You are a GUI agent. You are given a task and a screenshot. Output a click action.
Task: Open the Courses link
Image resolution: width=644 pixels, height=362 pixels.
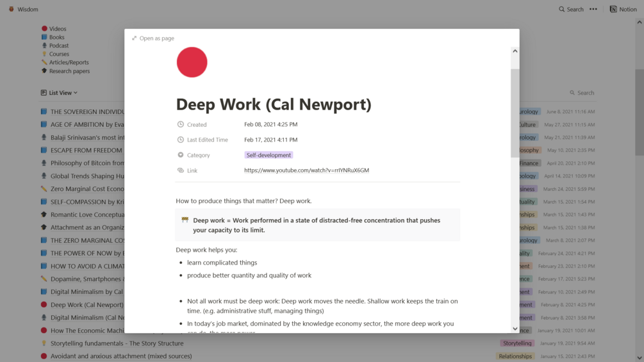pyautogui.click(x=59, y=54)
